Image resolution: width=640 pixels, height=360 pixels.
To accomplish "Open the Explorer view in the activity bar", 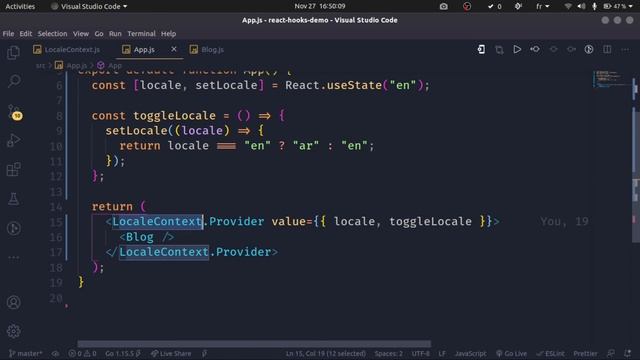I will 13,52.
